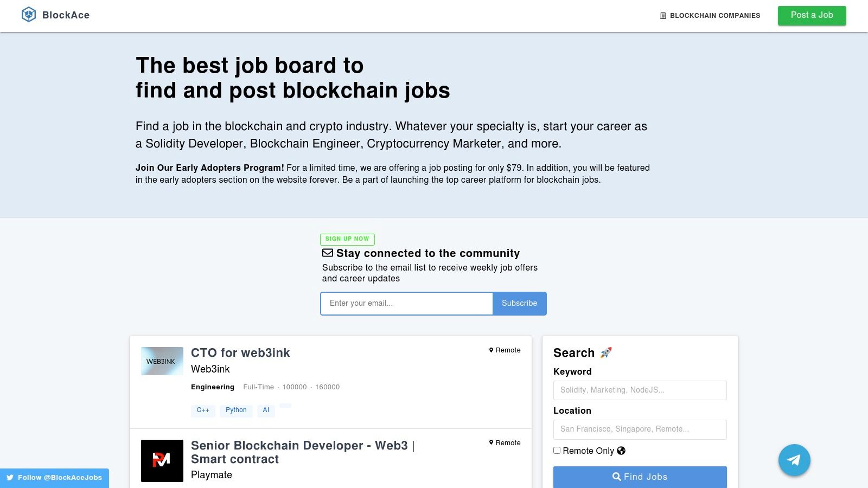Open the CTO for web3ink job listing
The width and height of the screenshot is (868, 488).
(240, 352)
